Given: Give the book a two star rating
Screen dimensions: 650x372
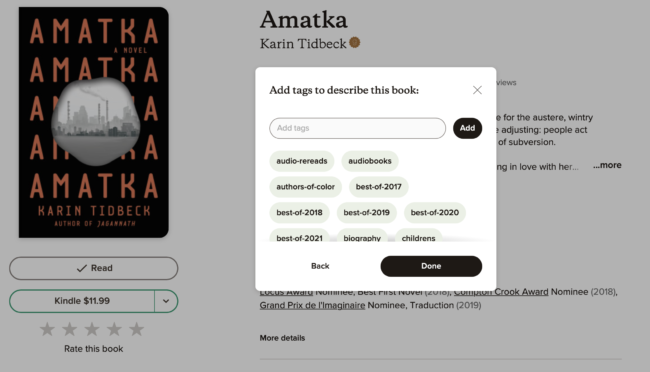Looking at the screenshot, I should tap(70, 329).
